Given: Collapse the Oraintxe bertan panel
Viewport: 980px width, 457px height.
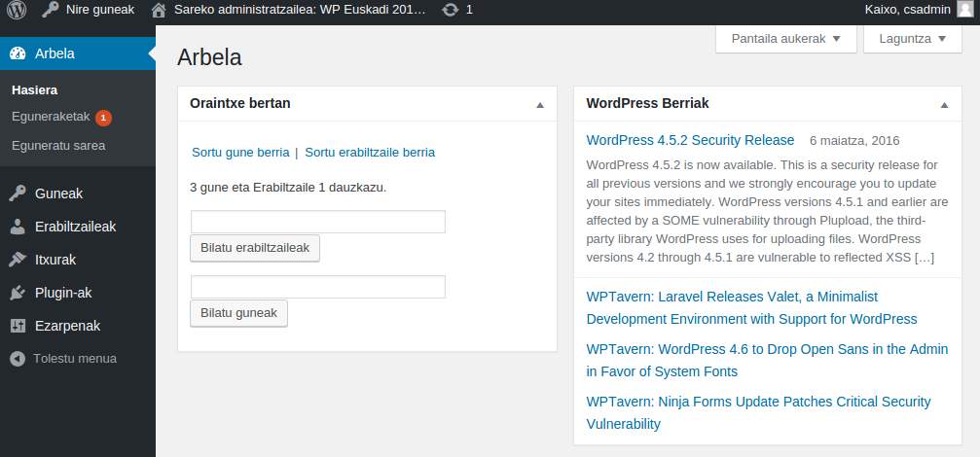Looking at the screenshot, I should 540,105.
